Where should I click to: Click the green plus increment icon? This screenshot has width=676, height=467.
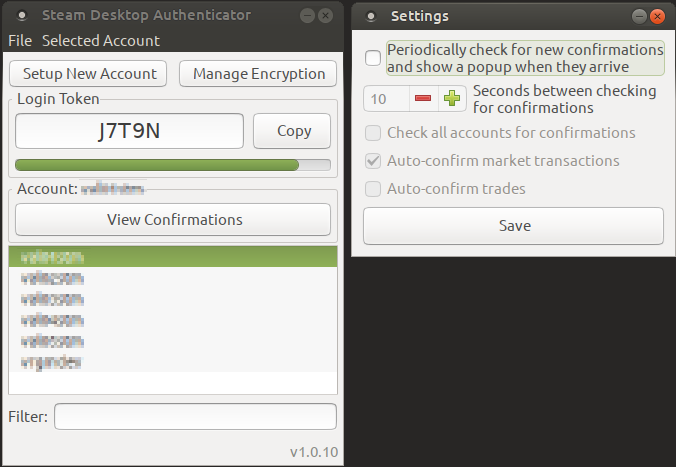[452, 99]
